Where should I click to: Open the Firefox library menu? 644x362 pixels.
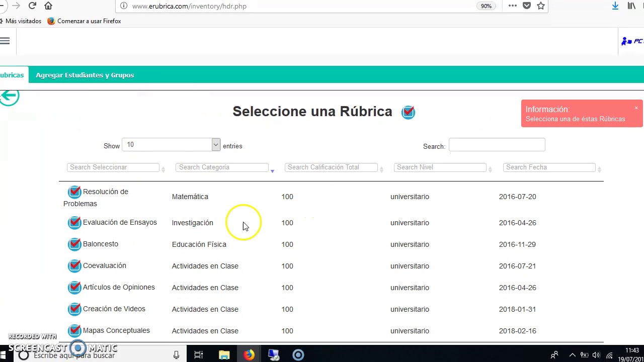point(631,6)
